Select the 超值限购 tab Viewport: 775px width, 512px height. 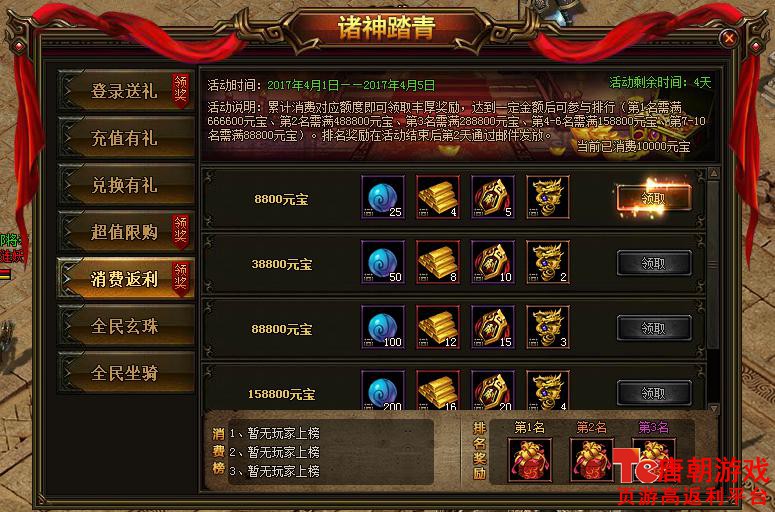(x=126, y=231)
